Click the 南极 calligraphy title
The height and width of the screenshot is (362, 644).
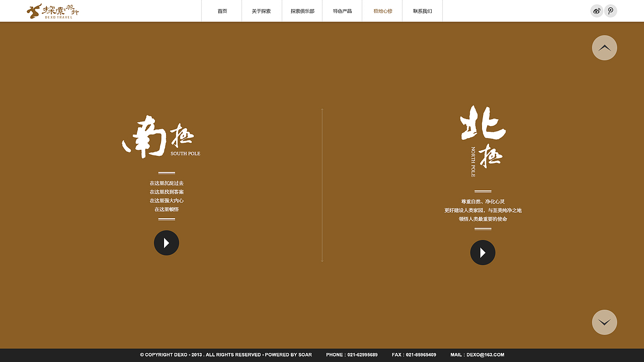(x=157, y=136)
